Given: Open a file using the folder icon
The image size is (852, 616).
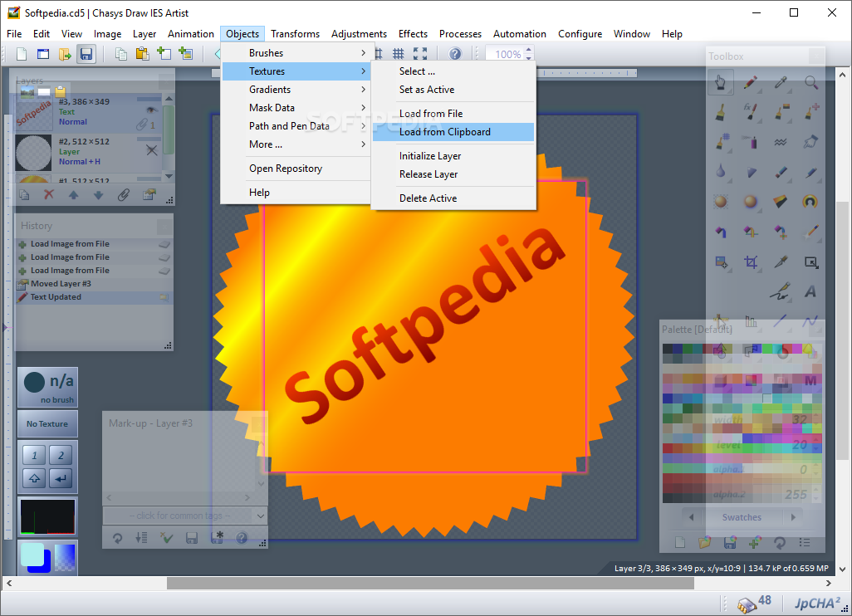Looking at the screenshot, I should coord(66,54).
